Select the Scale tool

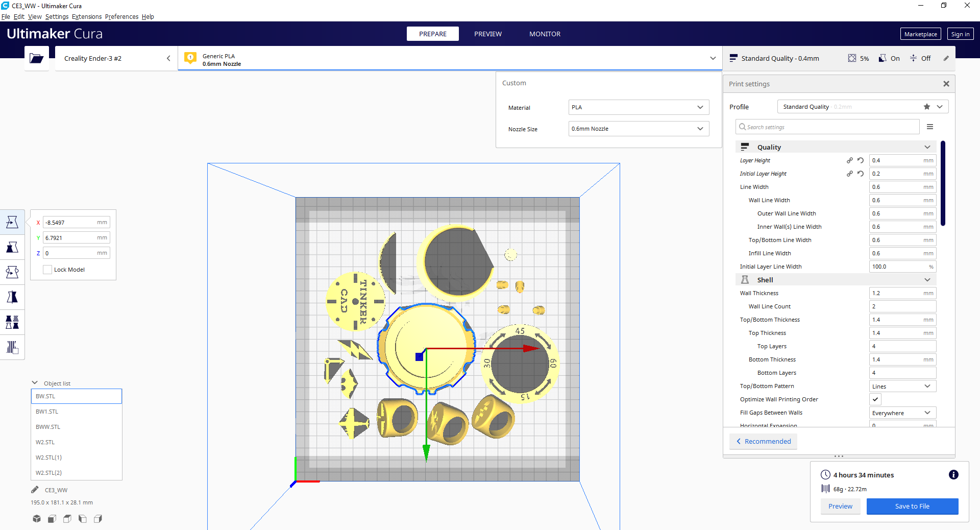pos(12,247)
